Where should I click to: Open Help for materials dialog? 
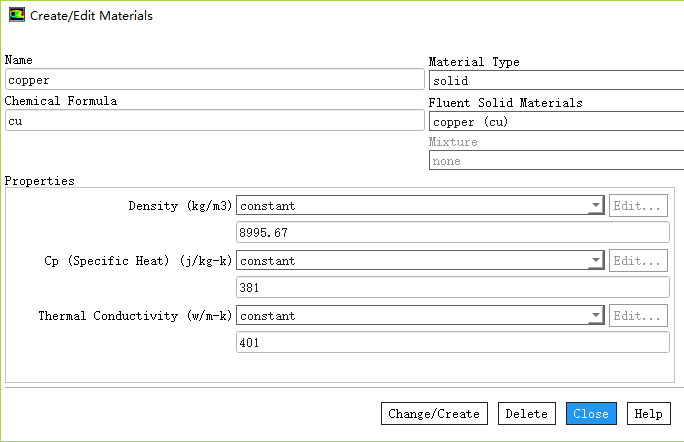648,414
